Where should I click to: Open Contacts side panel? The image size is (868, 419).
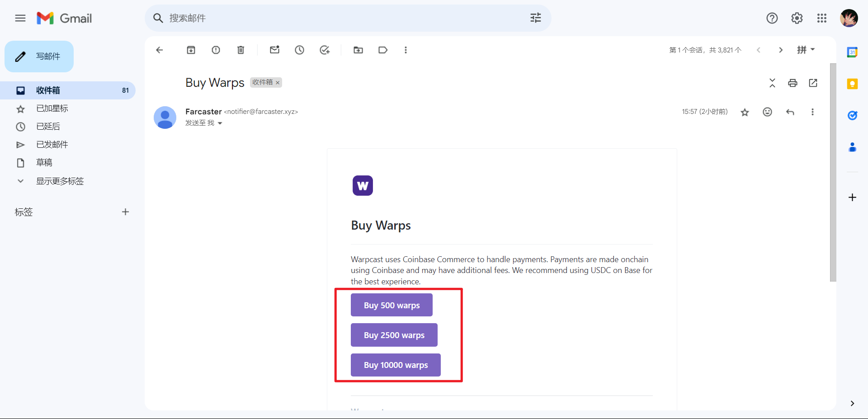point(852,147)
